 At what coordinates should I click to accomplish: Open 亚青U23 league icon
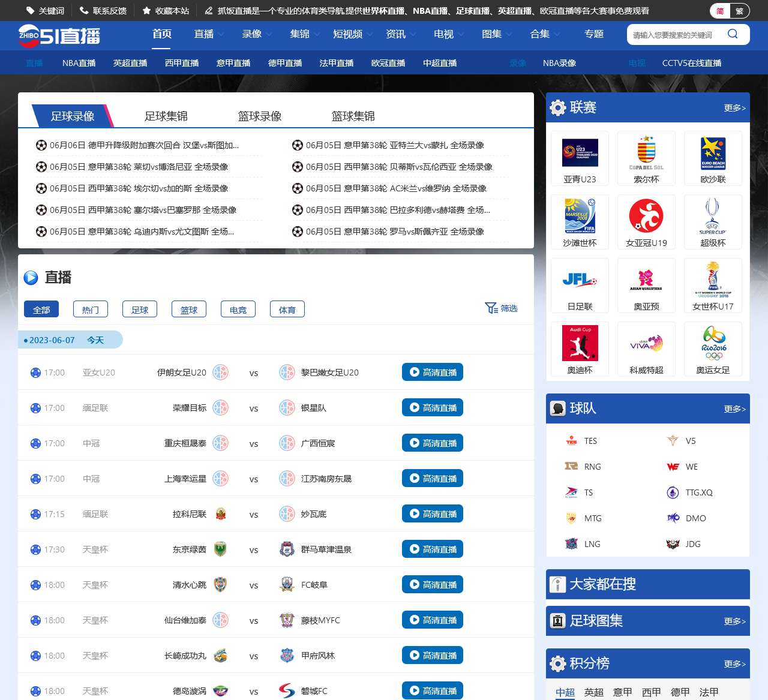[x=580, y=152]
